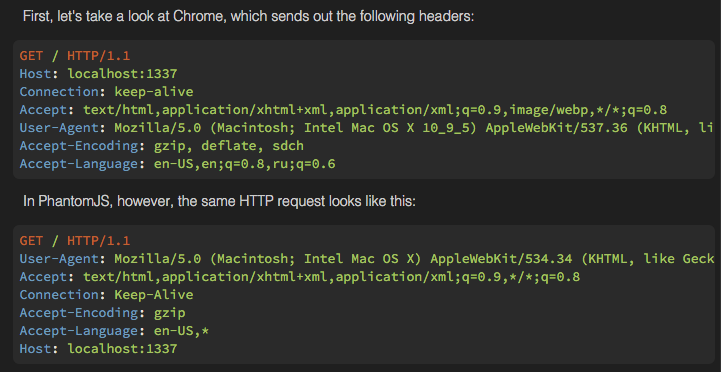Click User-Agent line with AppleWebKit/537.36
Image resolution: width=721 pixels, height=372 pixels.
[x=366, y=128]
